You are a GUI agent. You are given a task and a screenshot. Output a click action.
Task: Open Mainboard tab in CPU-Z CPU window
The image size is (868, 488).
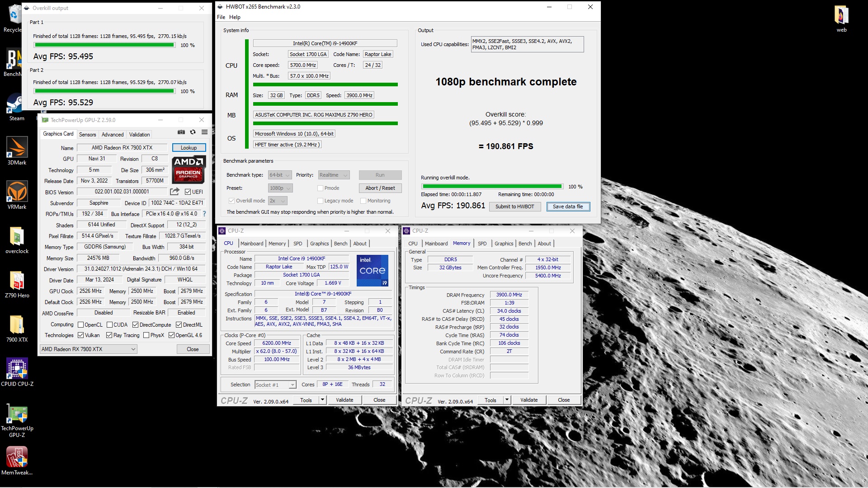click(252, 244)
